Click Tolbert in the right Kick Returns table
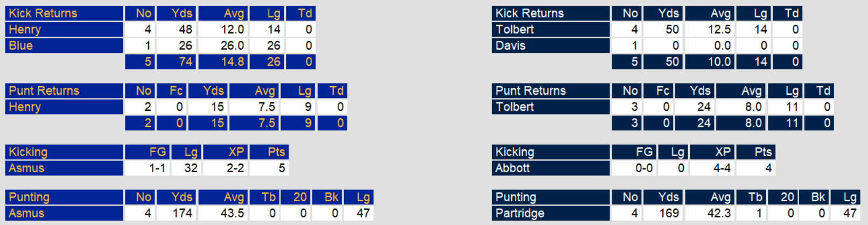Screen dimensions: 868x225 coord(515,30)
